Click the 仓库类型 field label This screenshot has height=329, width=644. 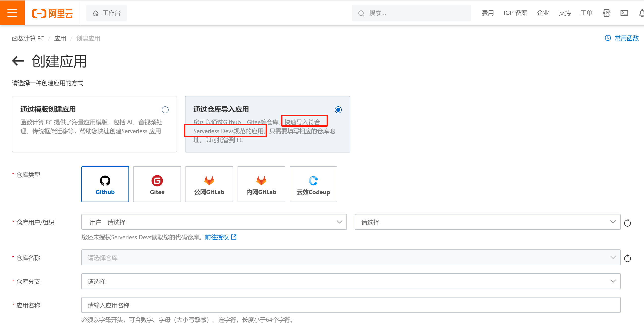click(x=28, y=175)
